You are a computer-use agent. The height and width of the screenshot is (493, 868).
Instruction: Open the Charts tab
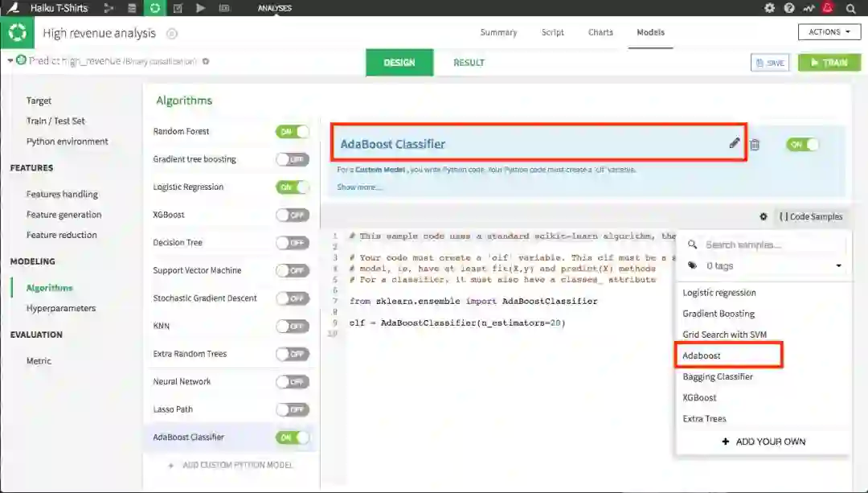coord(600,32)
